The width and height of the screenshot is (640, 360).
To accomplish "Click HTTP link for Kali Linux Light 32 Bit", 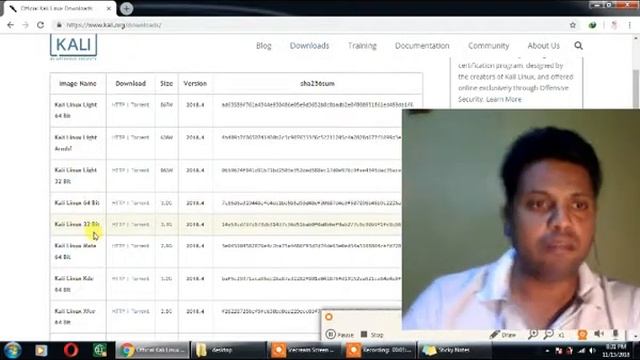I will [118, 170].
